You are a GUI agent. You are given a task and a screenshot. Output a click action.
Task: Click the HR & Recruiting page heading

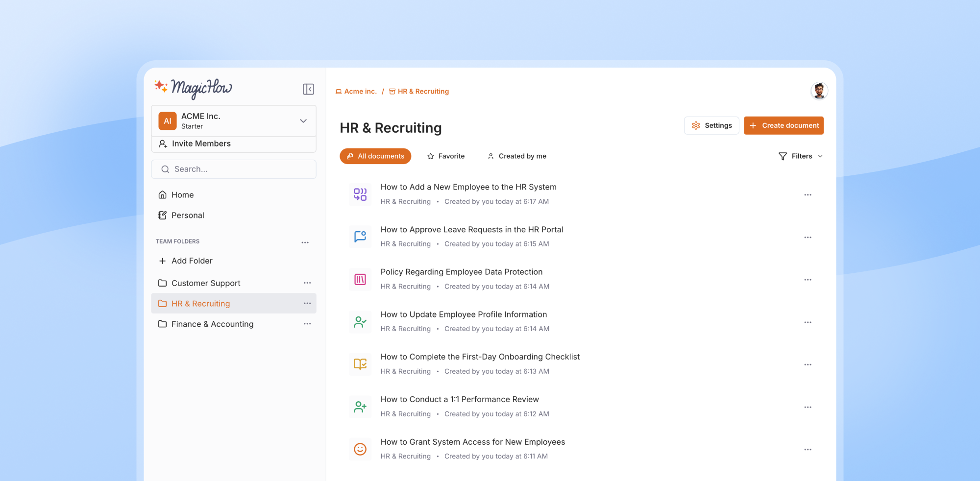(391, 128)
